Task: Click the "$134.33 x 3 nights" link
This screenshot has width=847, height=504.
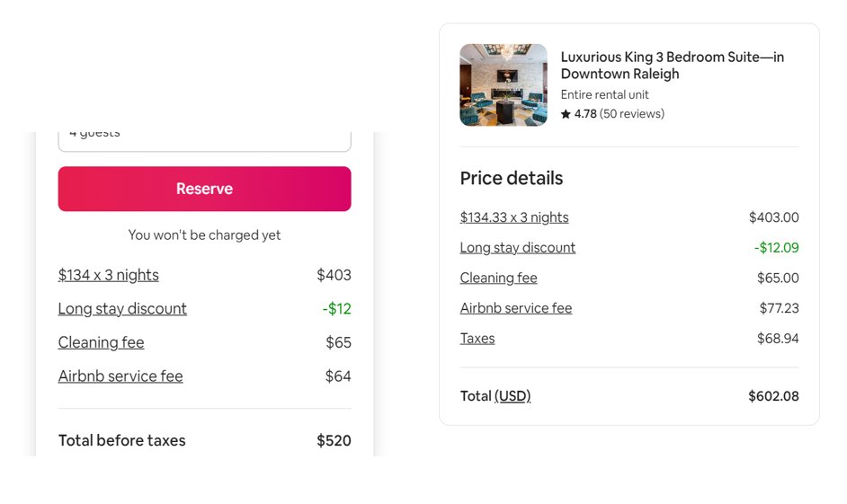Action: pyautogui.click(x=513, y=217)
